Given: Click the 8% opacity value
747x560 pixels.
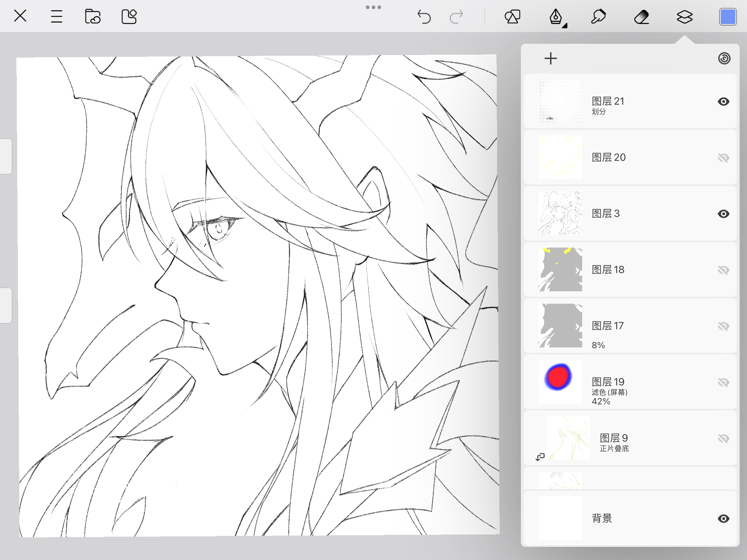Looking at the screenshot, I should click(x=598, y=345).
